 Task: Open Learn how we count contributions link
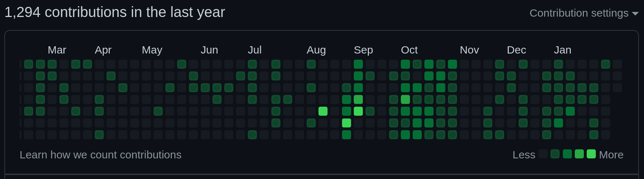(x=100, y=155)
